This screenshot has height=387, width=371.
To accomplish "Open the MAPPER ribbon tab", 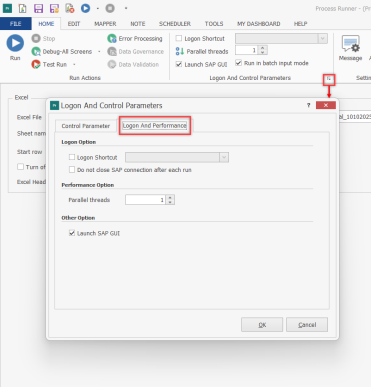I will [105, 24].
